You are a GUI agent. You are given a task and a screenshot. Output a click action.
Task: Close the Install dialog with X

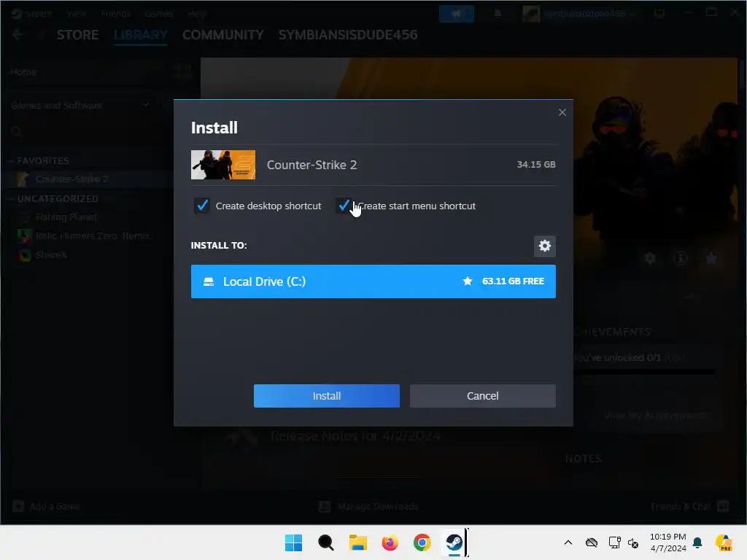pos(562,112)
